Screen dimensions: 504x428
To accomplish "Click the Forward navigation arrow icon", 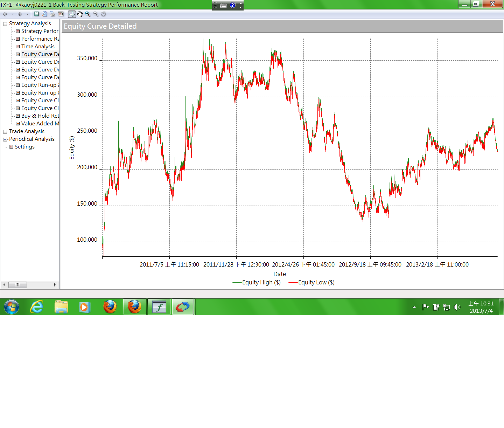I will [20, 14].
